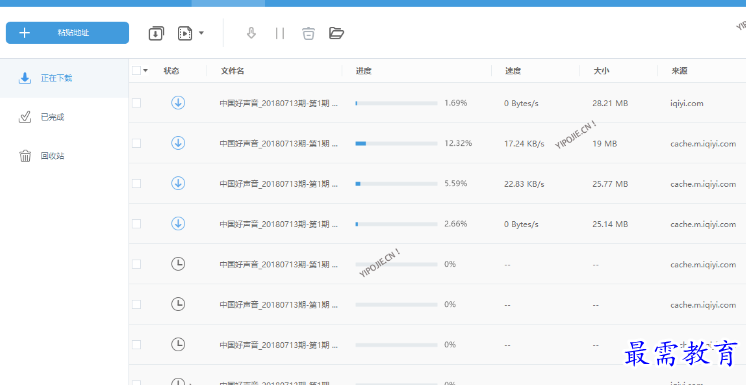This screenshot has height=385, width=746.
Task: Click downloading status icon in 2.66% row
Action: click(x=178, y=224)
